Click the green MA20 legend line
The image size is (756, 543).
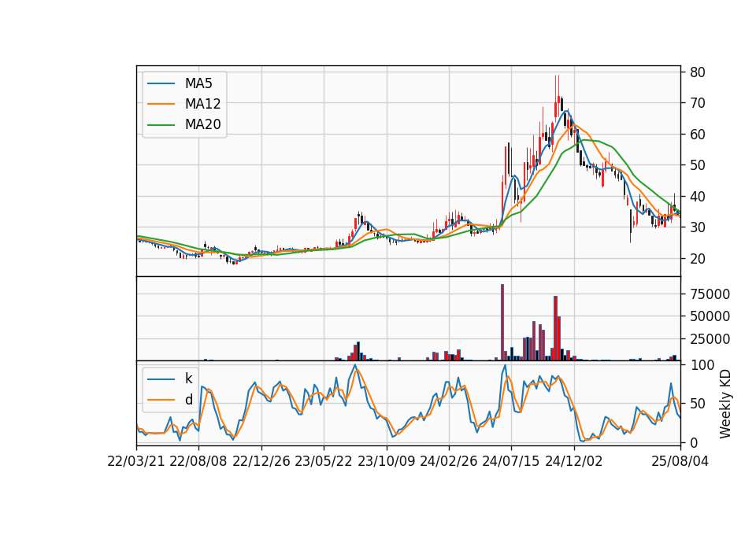pyautogui.click(x=161, y=125)
